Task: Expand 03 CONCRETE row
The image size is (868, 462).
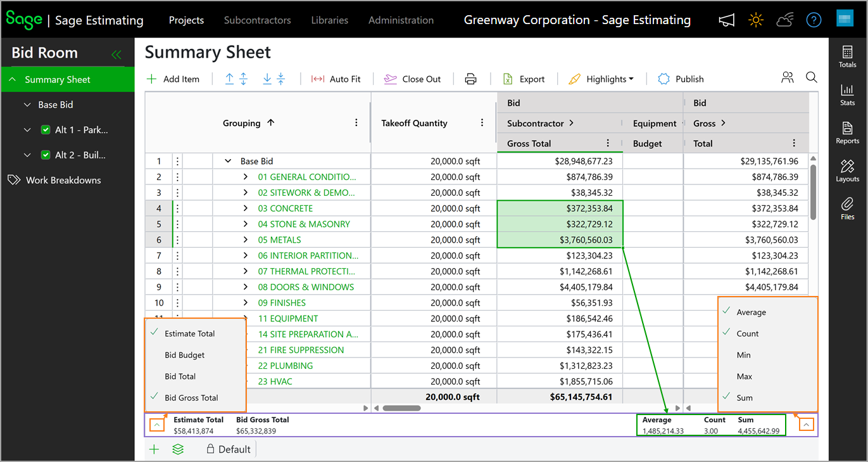Action: point(246,209)
